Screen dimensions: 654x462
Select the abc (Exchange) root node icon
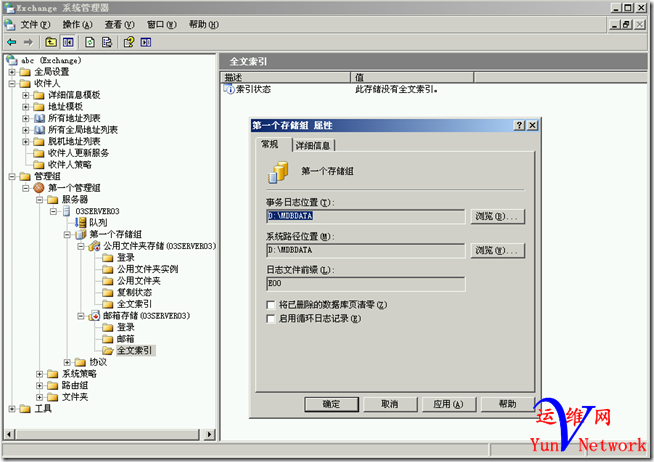click(x=12, y=60)
